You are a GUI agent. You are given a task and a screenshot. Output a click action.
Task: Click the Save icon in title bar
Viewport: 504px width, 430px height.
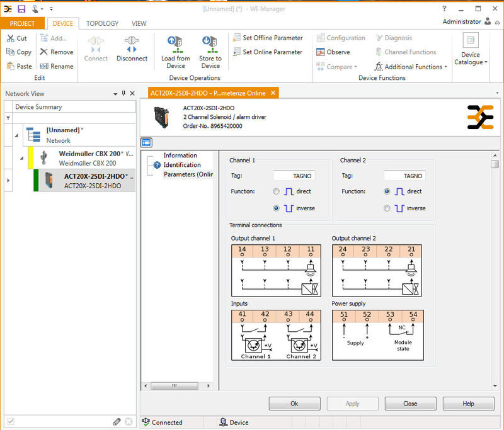tap(21, 9)
